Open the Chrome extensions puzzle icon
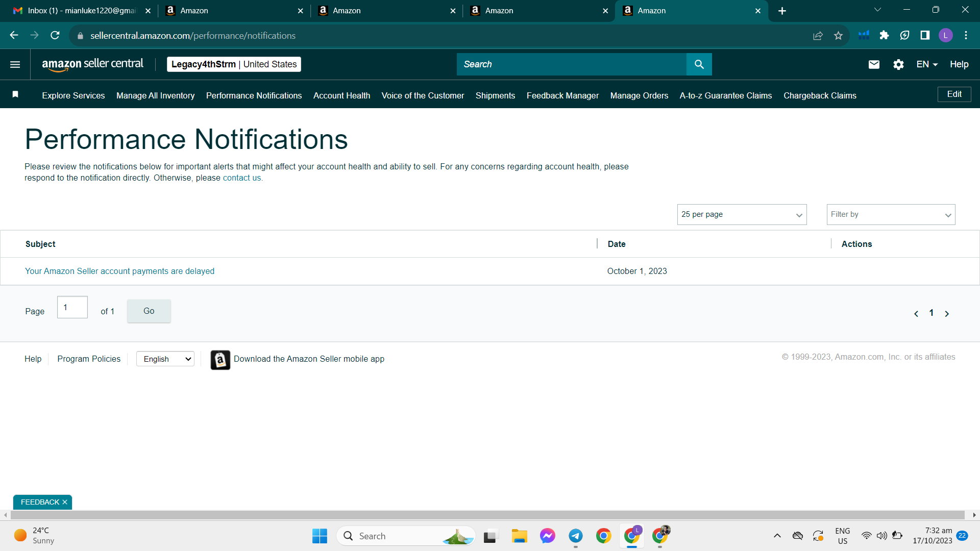Viewport: 980px width, 551px height. [884, 35]
